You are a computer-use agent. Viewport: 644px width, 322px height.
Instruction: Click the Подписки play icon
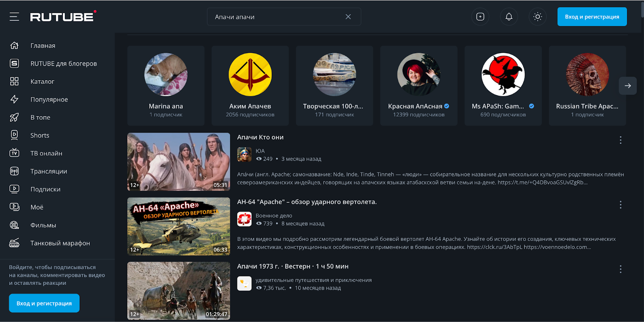[x=14, y=189]
